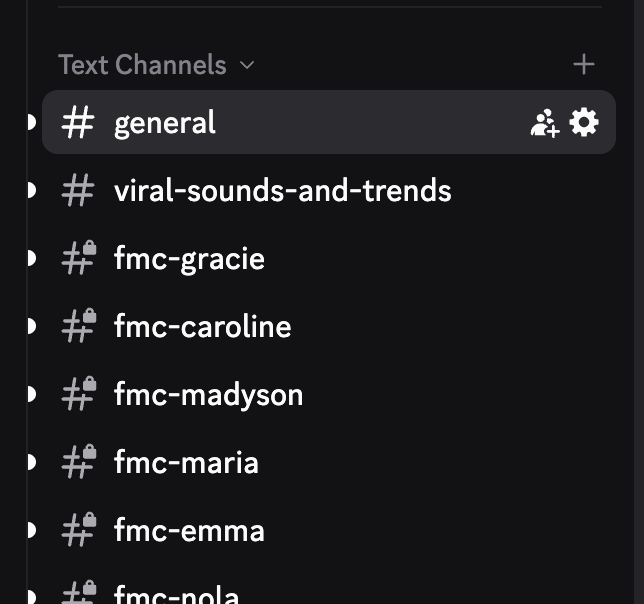Open the viral-sounds-and-trends channel
The height and width of the screenshot is (604, 644).
pos(282,191)
